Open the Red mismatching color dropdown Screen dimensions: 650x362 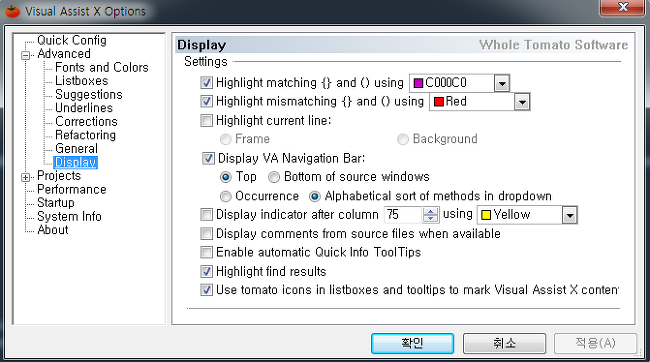click(522, 102)
